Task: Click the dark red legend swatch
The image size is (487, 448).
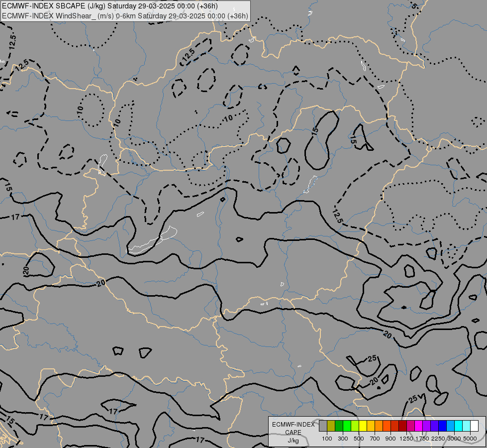Action: [x=402, y=426]
